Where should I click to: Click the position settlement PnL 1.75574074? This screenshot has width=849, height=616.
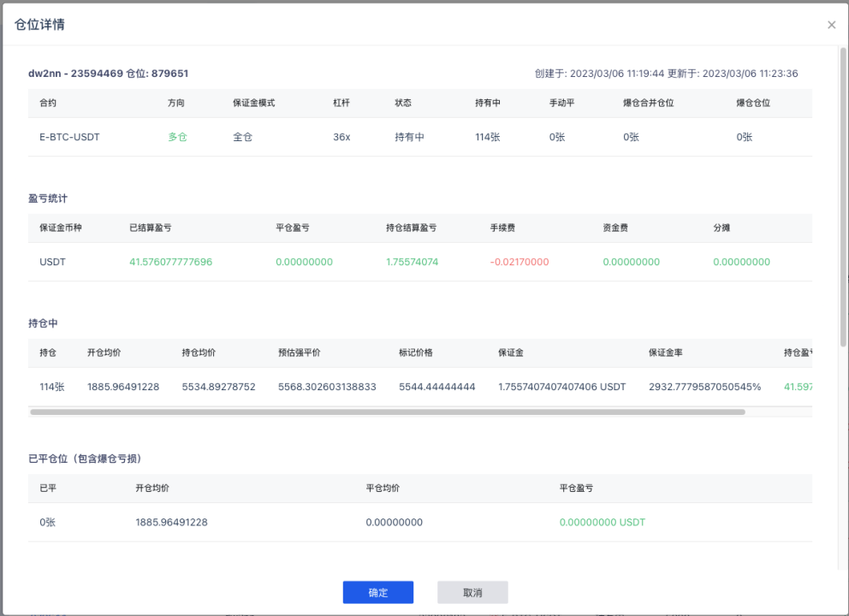(412, 262)
